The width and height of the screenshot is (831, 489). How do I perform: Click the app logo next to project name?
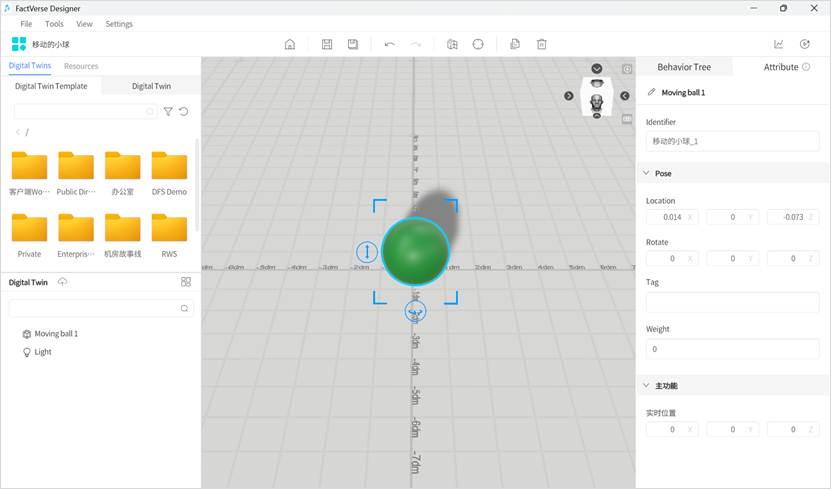click(x=19, y=44)
